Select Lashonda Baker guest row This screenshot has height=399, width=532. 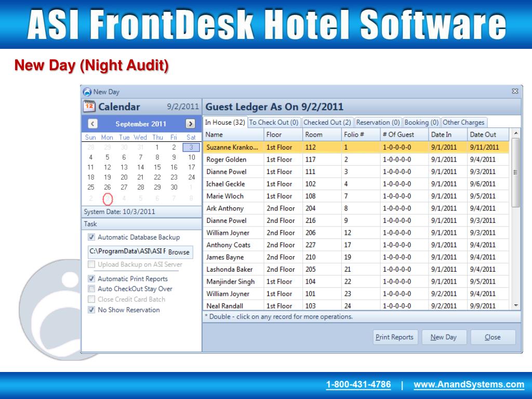[356, 270]
